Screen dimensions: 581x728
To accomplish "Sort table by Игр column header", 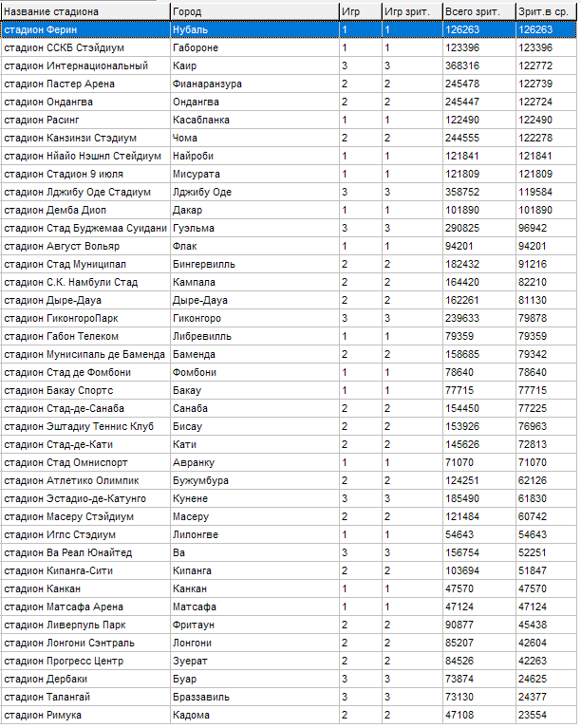I will click(x=359, y=11).
